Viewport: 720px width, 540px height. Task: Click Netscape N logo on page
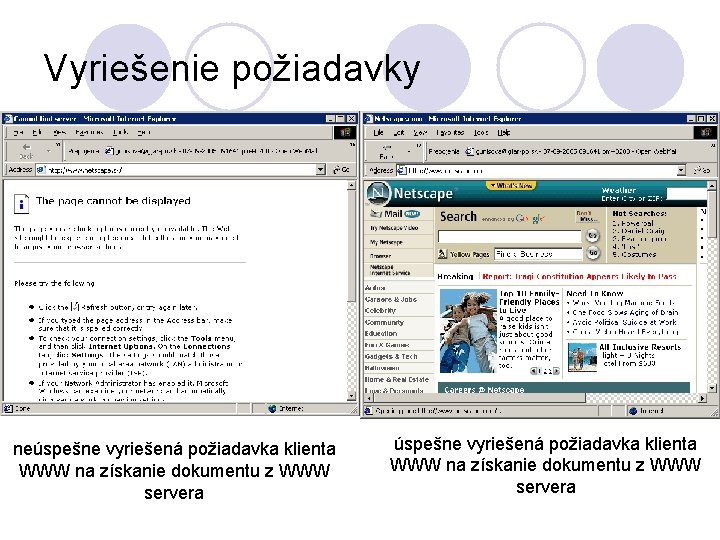click(378, 193)
